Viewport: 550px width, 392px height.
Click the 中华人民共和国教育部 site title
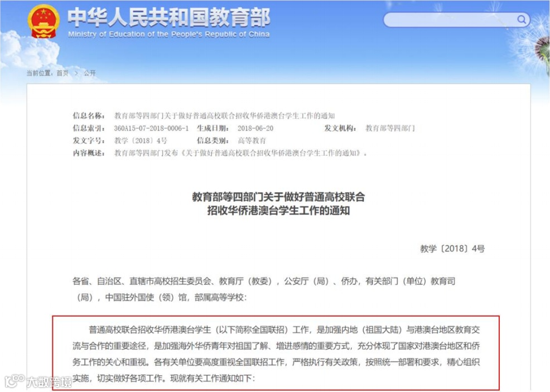168,17
